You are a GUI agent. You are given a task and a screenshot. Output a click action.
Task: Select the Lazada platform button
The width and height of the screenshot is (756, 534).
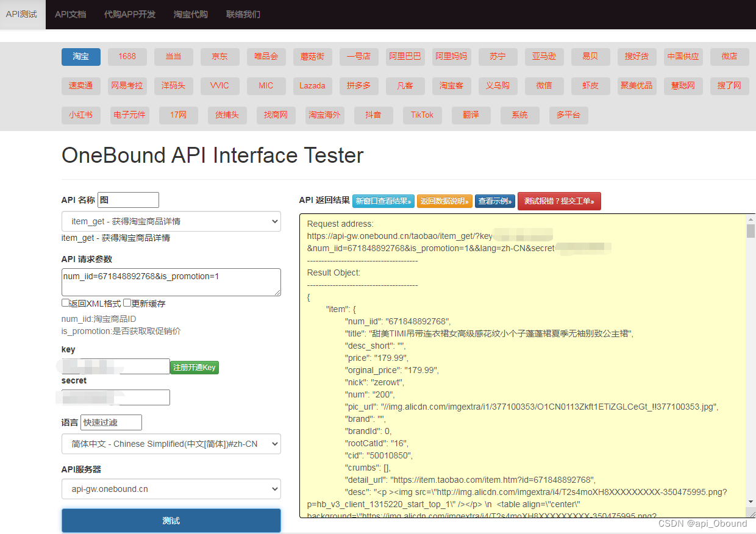[313, 86]
